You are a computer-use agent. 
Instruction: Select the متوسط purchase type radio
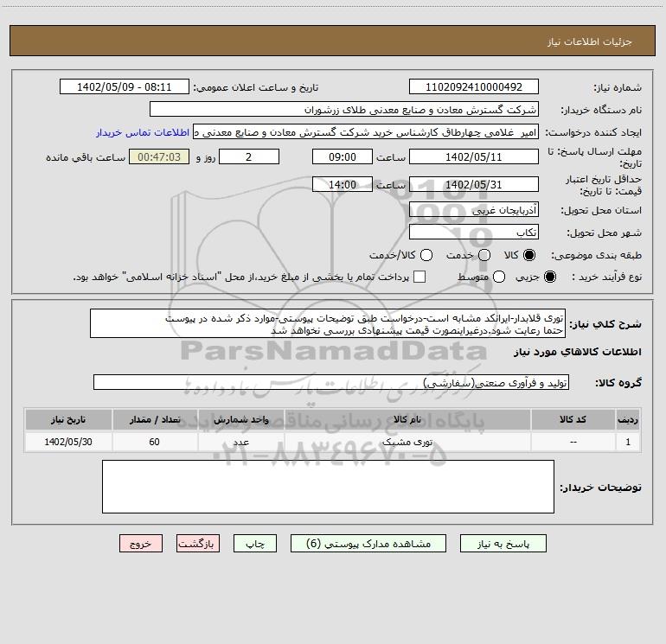click(x=499, y=277)
